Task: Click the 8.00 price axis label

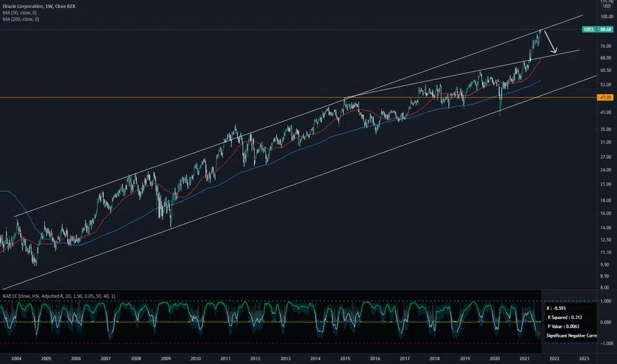Action: click(x=605, y=287)
